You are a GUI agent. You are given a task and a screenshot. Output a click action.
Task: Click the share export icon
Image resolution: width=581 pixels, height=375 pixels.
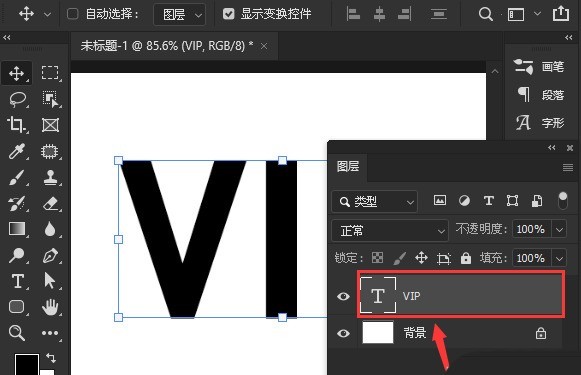click(561, 14)
